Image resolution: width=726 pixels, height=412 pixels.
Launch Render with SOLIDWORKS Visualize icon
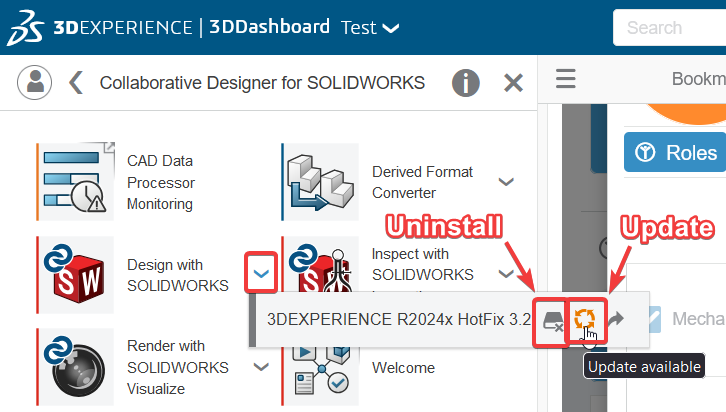click(76, 367)
